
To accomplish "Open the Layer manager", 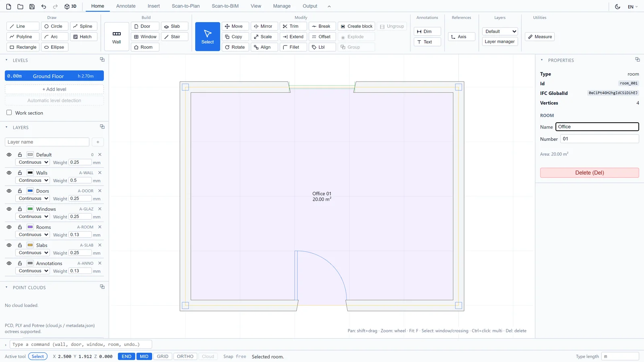I will point(500,41).
